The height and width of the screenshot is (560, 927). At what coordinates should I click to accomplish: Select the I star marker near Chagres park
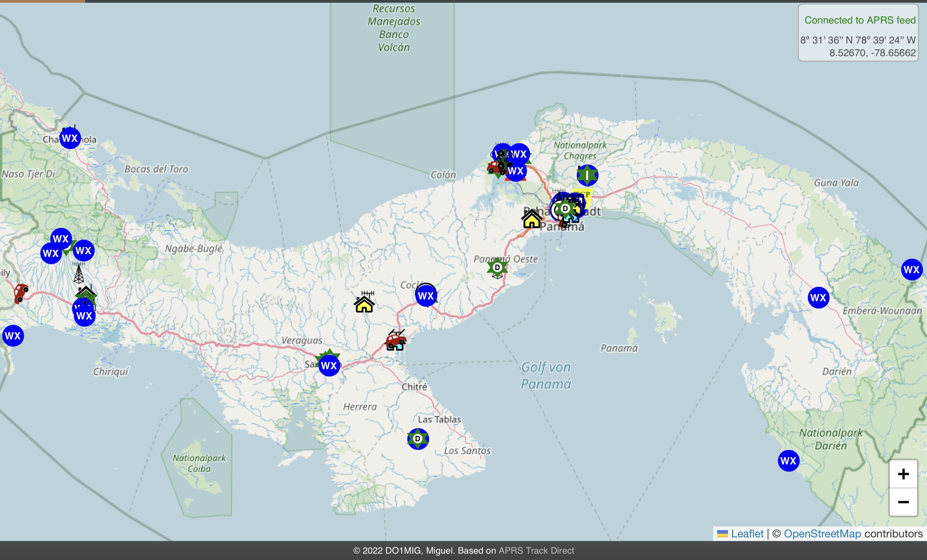click(587, 175)
